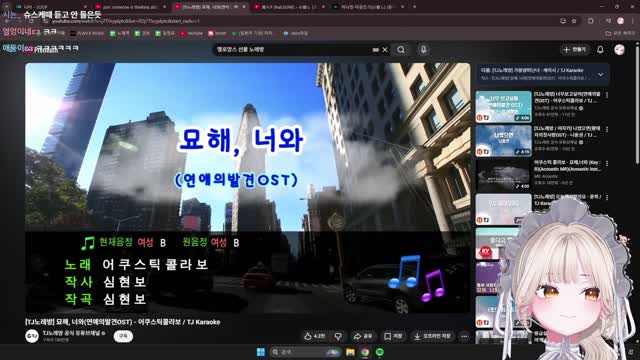Open a new browser tab
The width and height of the screenshot is (640, 360).
(414, 7)
